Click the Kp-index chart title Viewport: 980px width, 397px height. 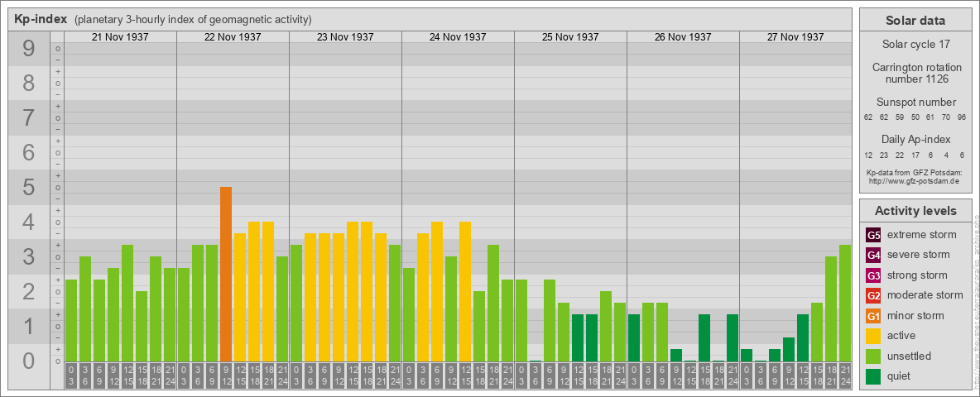click(41, 19)
